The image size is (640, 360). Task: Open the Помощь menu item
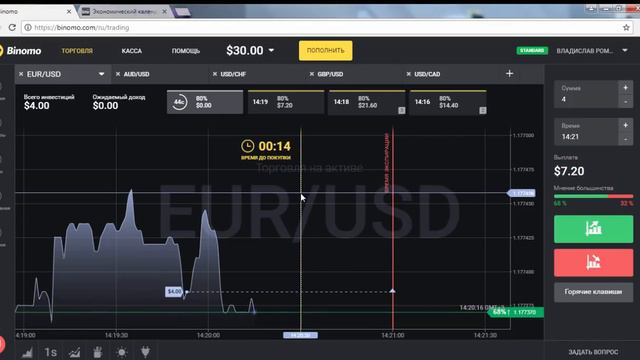(x=186, y=51)
